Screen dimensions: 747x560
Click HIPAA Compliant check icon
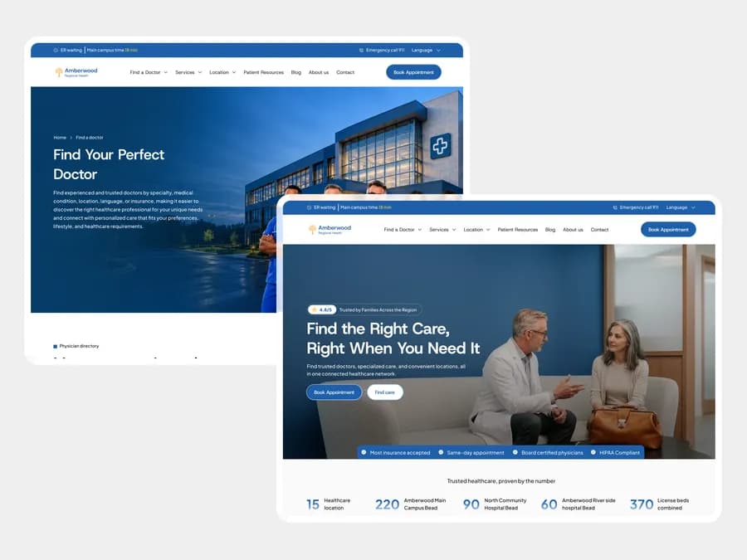593,452
